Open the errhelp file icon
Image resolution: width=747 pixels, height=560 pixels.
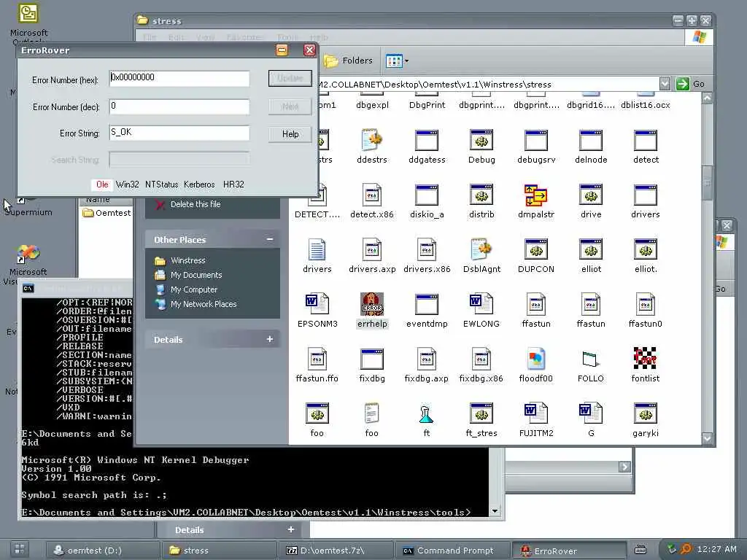click(x=372, y=304)
